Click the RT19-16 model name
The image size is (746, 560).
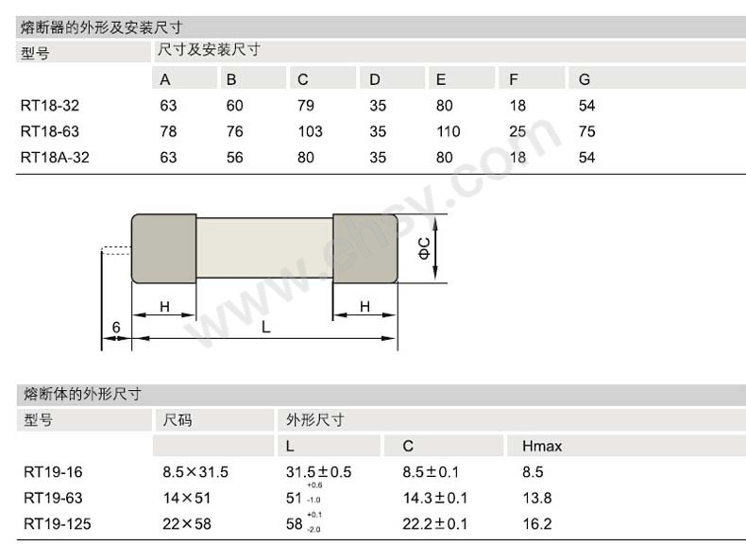coord(53,472)
